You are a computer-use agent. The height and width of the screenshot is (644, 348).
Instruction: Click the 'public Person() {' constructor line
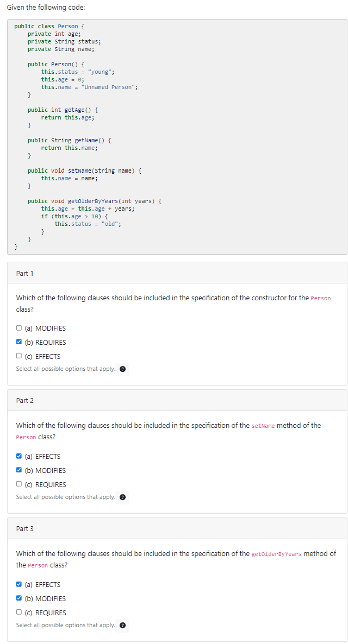pos(56,64)
